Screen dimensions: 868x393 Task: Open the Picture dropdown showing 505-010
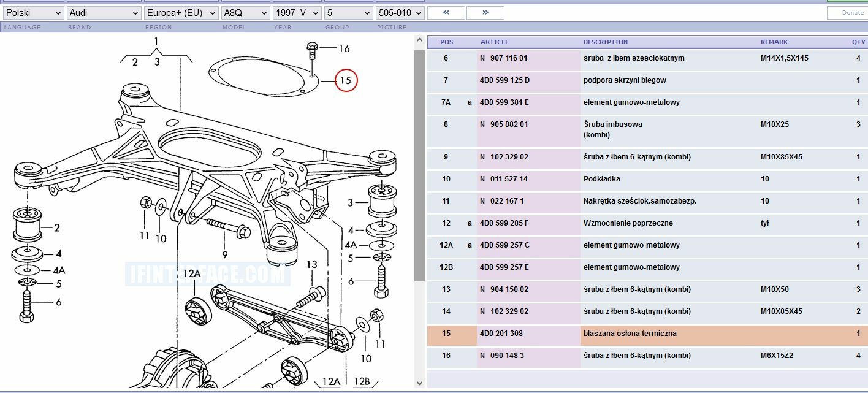pyautogui.click(x=400, y=12)
